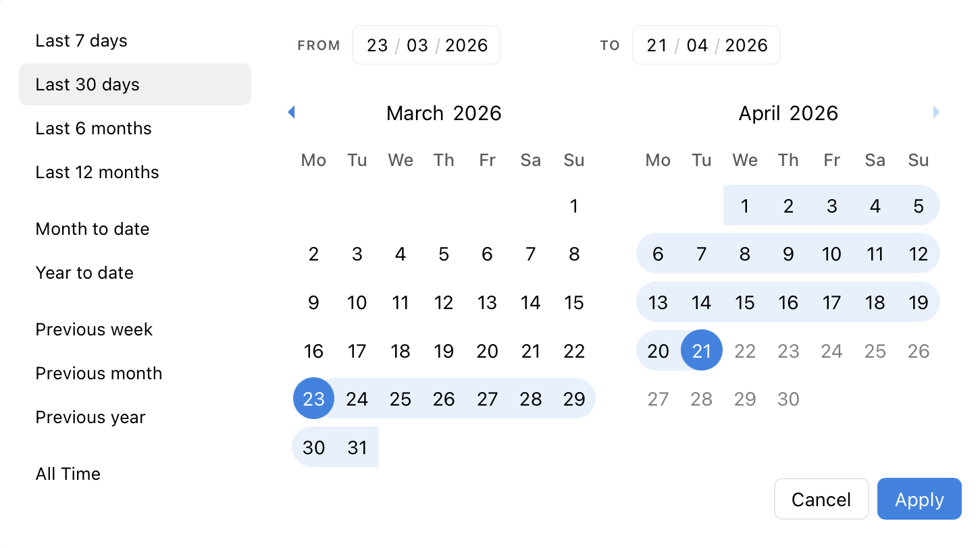Image resolution: width=980 pixels, height=548 pixels.
Task: Select the Last 7 days preset
Action: [x=81, y=41]
